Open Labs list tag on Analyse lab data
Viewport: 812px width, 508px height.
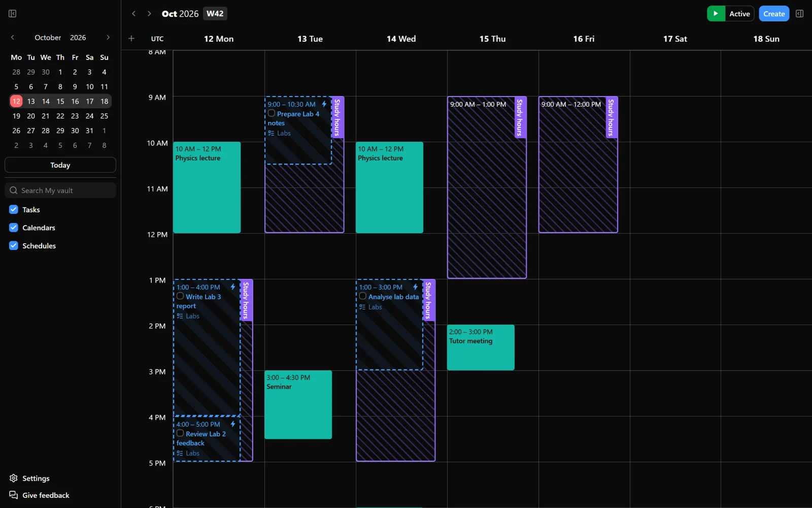point(370,307)
